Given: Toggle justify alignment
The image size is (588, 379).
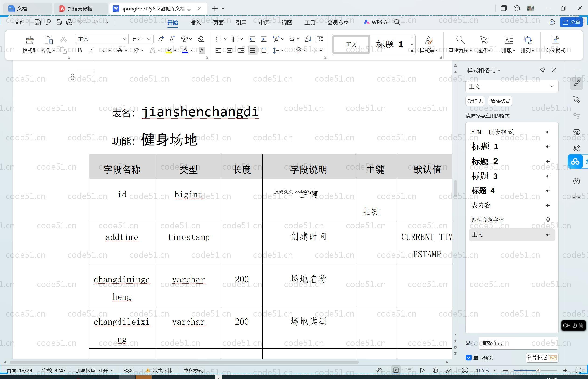Looking at the screenshot, I should pyautogui.click(x=252, y=50).
